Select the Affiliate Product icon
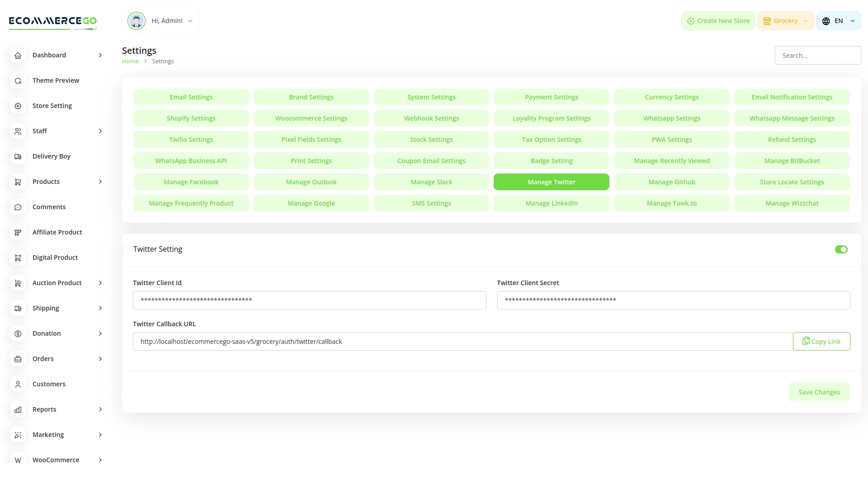868x488 pixels. [x=18, y=232]
